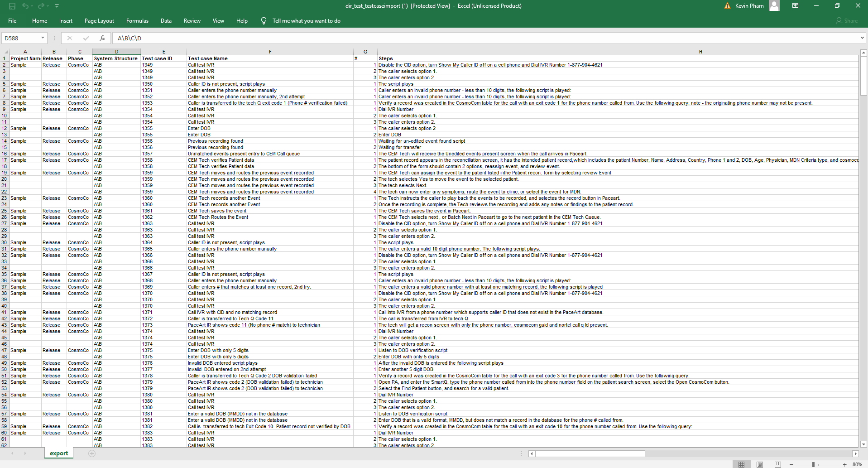Open the Formulas ribbon tab

tap(137, 21)
